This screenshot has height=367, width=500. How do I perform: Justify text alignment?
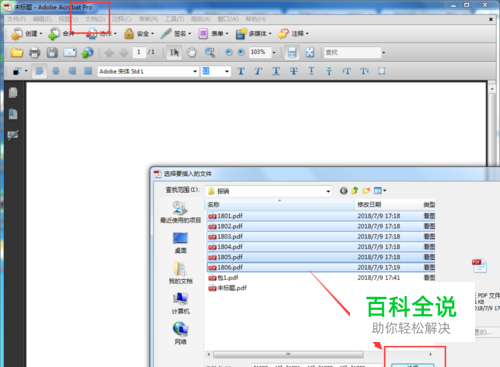pyautogui.click(x=88, y=71)
